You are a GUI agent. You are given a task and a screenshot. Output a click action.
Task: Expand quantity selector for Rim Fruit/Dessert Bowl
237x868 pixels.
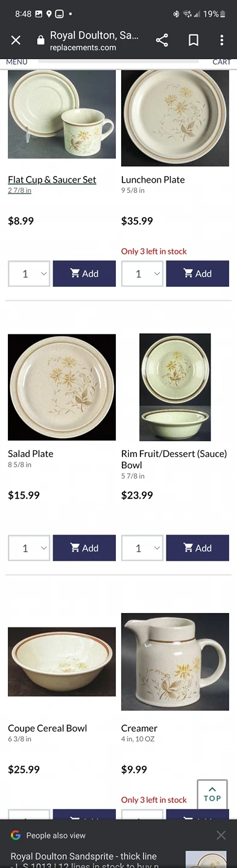coord(142,548)
